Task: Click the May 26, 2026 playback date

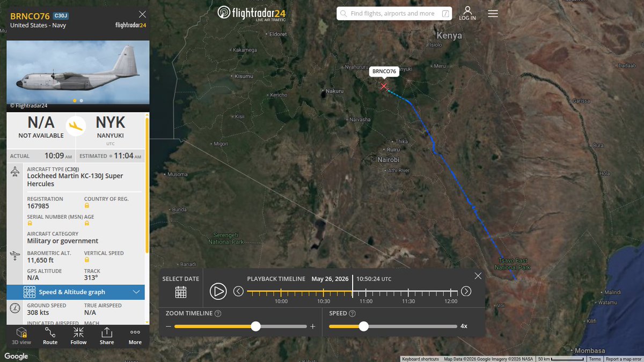Action: [x=330, y=279]
